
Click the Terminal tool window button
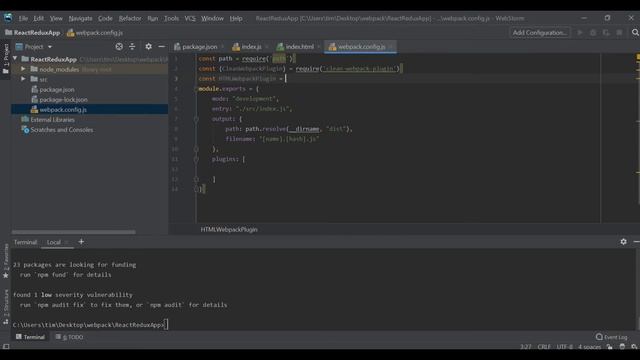pyautogui.click(x=30, y=337)
